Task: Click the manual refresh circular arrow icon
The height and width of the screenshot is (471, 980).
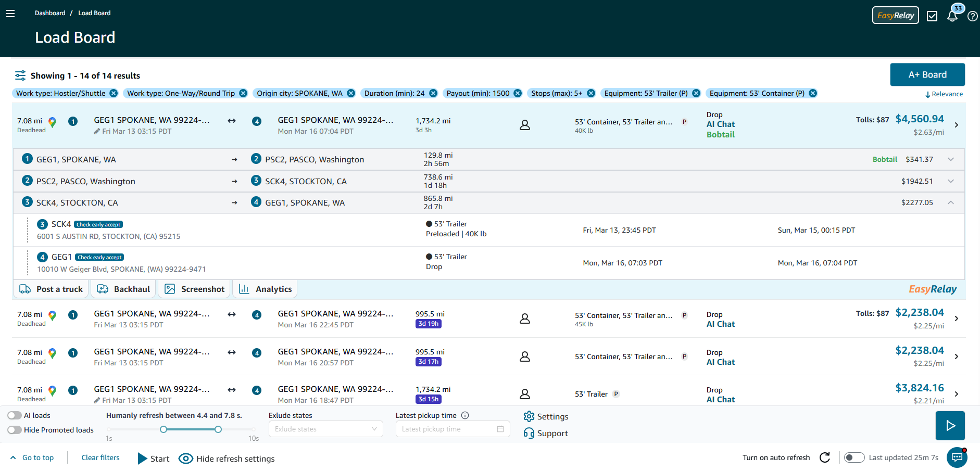Action: point(825,457)
